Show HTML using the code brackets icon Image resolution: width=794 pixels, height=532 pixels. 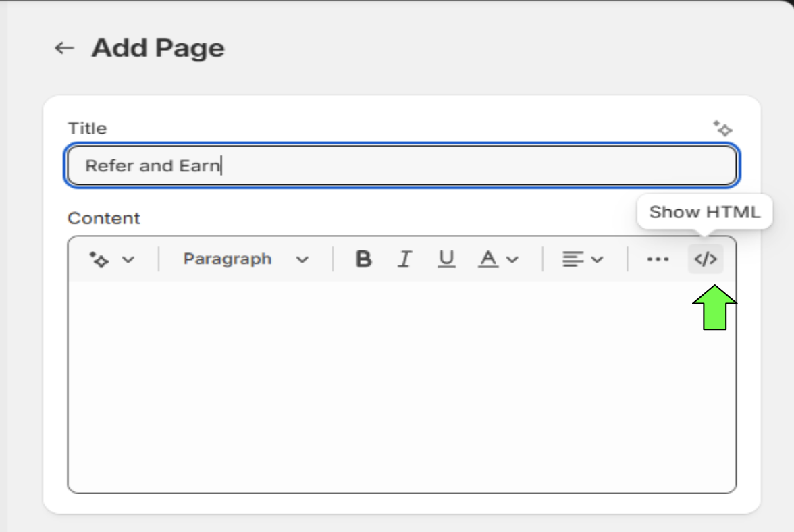(x=706, y=259)
